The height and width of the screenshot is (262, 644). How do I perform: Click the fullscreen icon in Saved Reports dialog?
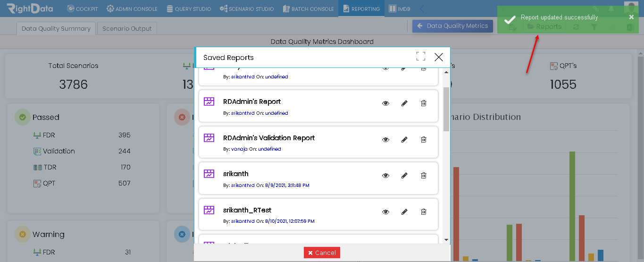(421, 57)
